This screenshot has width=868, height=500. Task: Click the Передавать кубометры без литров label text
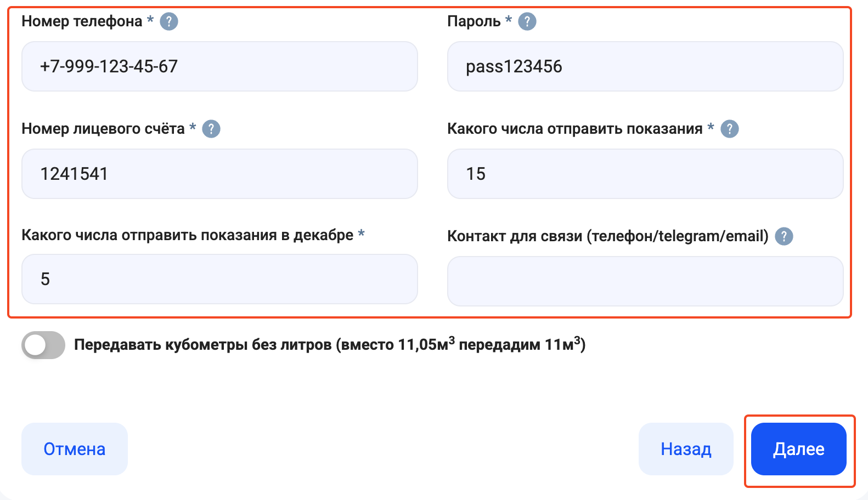click(329, 345)
